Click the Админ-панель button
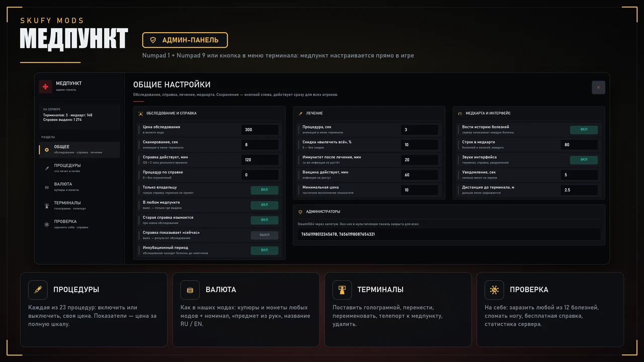Screen dimensions: 644x362 185,40
